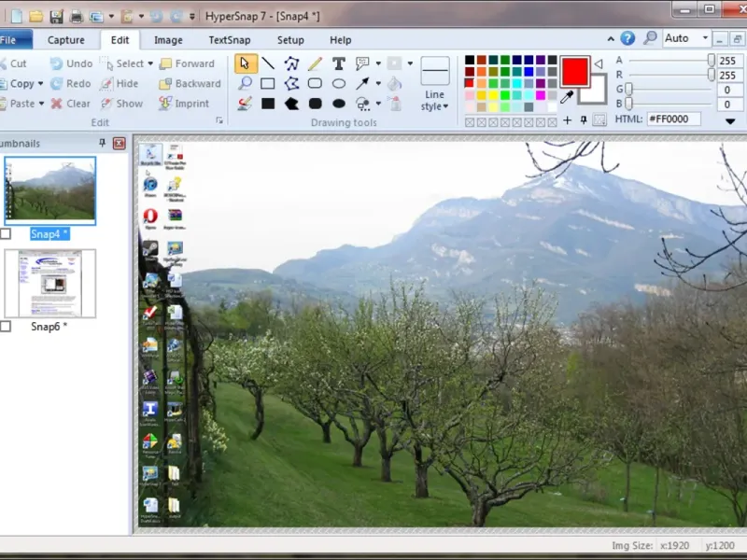Click the Undo button
Screen dimensions: 747x560
click(72, 63)
